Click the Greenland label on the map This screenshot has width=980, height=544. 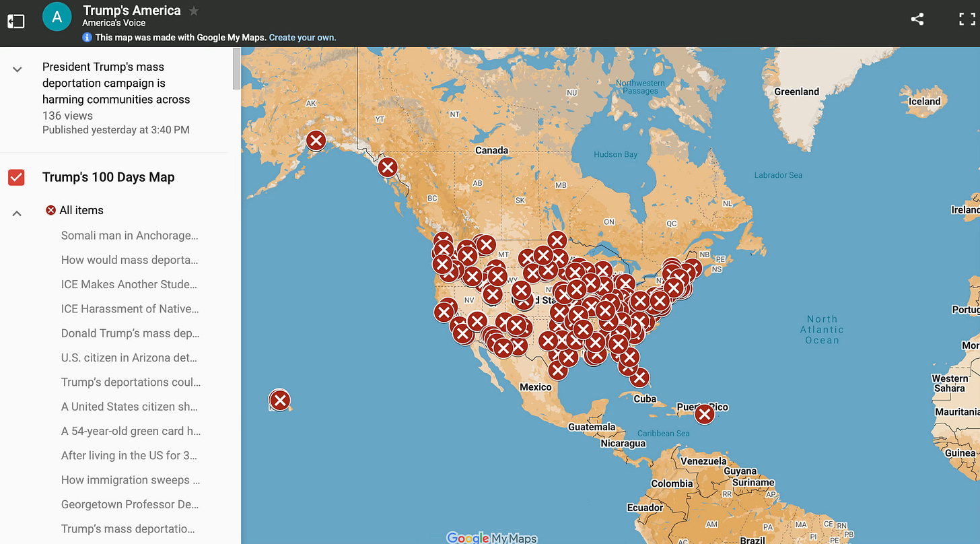click(796, 92)
